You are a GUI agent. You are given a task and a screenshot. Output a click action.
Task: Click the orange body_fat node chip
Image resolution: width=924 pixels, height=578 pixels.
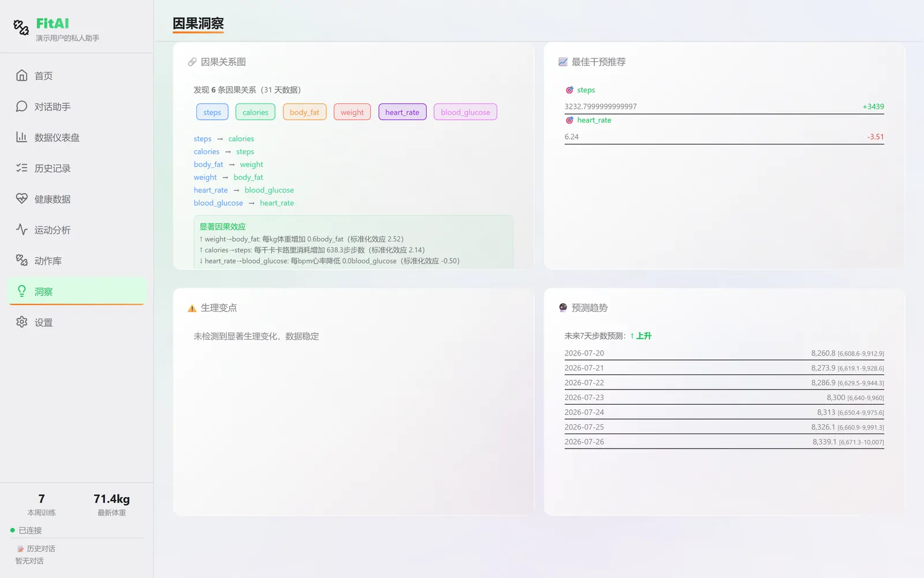(x=304, y=112)
